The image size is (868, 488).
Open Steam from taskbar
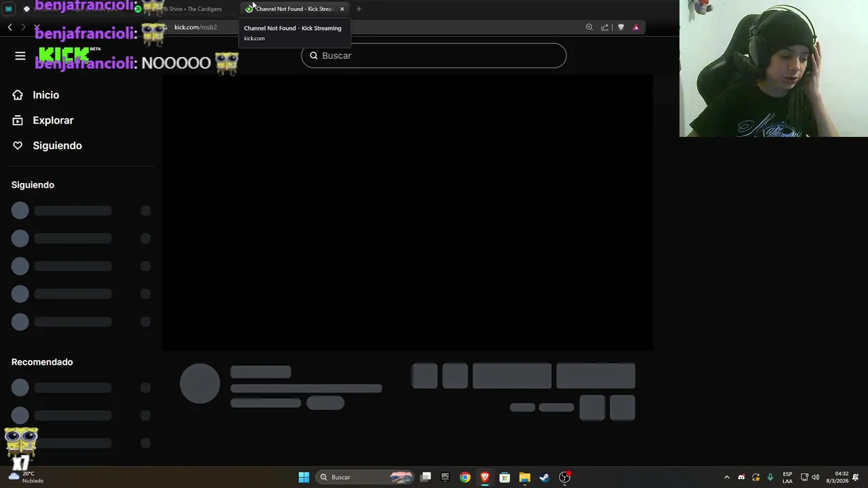tap(544, 477)
